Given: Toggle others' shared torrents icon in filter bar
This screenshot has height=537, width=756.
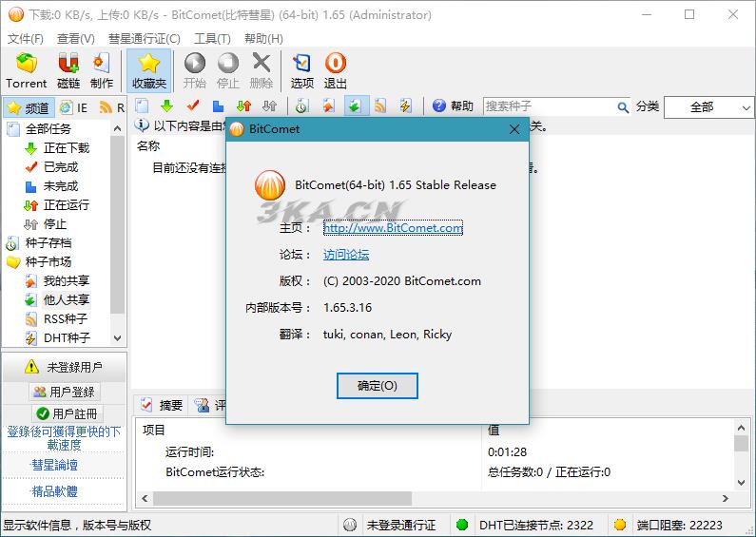Looking at the screenshot, I should (x=355, y=105).
